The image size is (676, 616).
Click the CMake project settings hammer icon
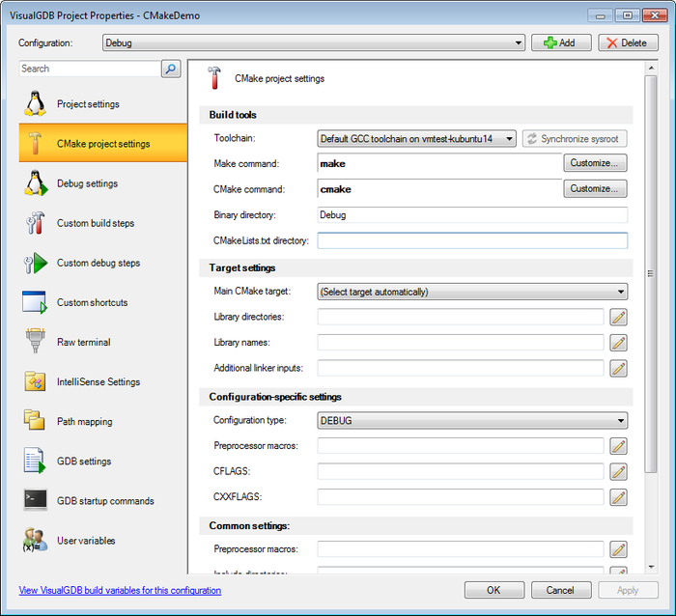pos(35,143)
